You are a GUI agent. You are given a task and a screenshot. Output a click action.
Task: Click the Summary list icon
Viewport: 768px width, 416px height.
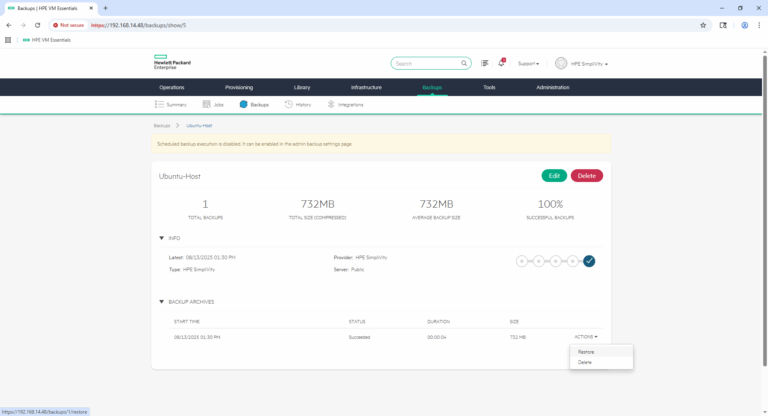pyautogui.click(x=158, y=104)
